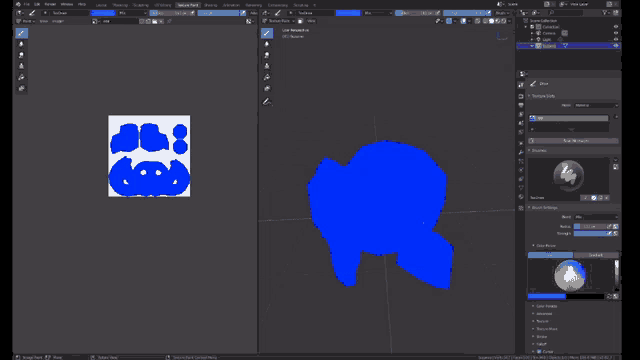The height and width of the screenshot is (360, 640).
Task: Expand the Camera item in the outliner
Action: pyautogui.click(x=532, y=33)
